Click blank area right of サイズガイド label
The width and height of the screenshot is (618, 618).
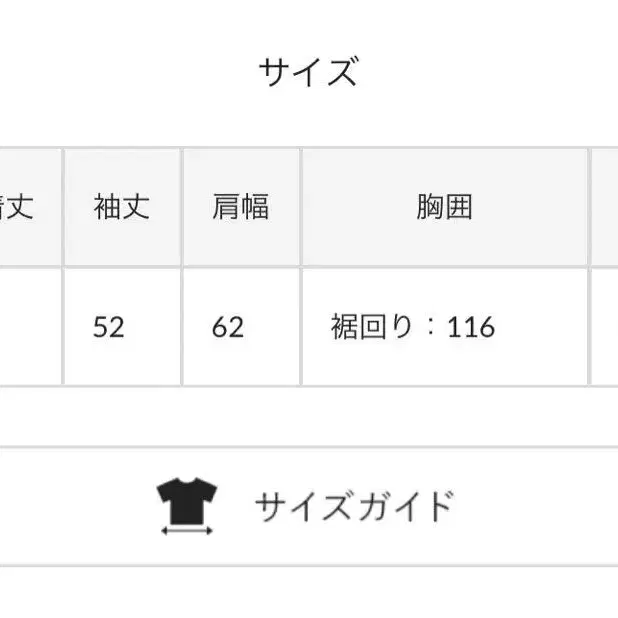[x=536, y=507]
